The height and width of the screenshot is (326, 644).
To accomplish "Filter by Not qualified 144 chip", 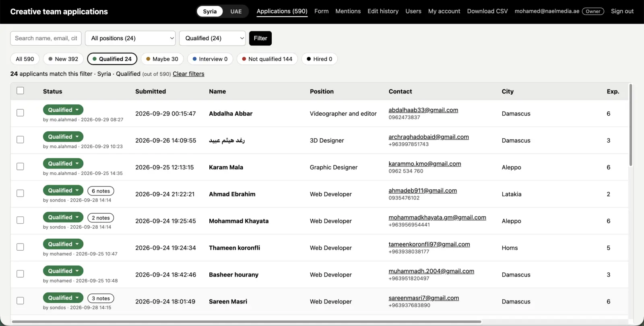I will [267, 59].
